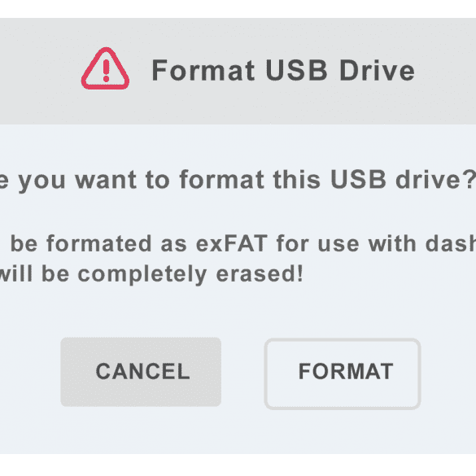Click the 'will be completely erased!' warning text
This screenshot has height=476, width=476.
(151, 274)
